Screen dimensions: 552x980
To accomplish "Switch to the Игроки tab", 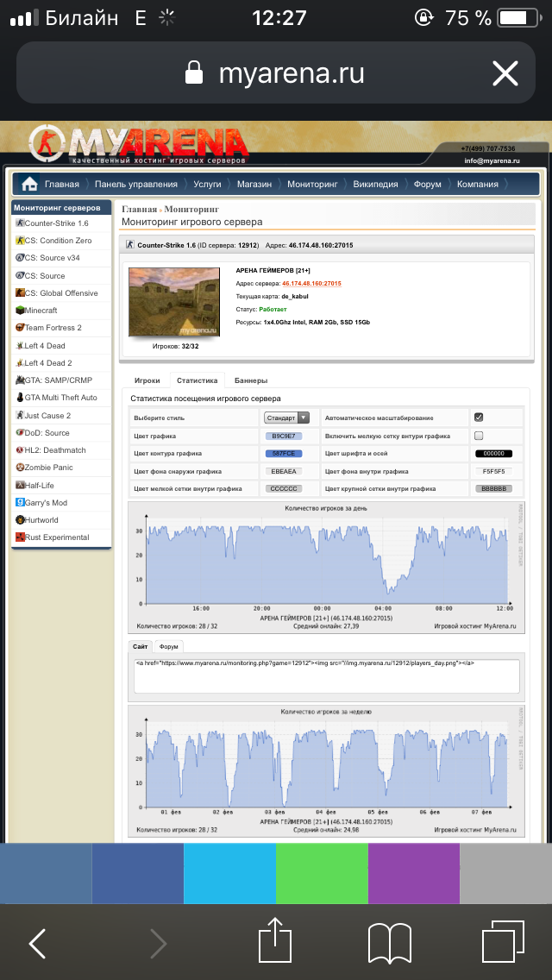I will point(147,380).
